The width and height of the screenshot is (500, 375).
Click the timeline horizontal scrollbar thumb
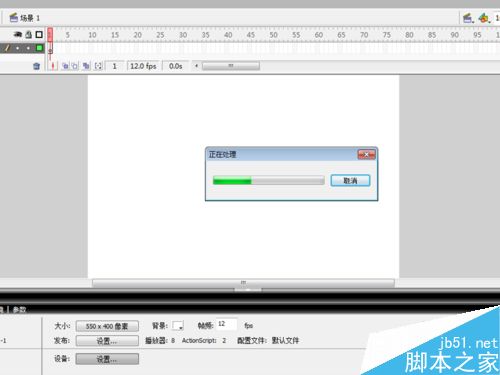point(231,66)
